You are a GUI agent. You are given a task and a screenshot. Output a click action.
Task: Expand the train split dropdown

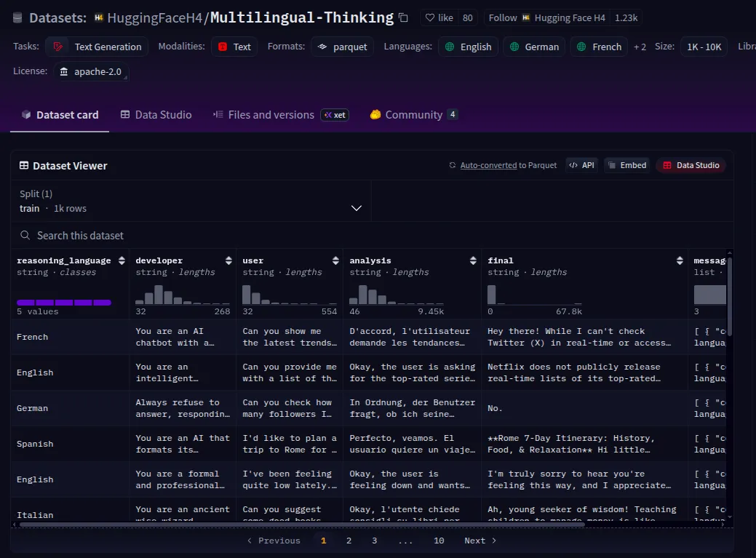pyautogui.click(x=357, y=208)
